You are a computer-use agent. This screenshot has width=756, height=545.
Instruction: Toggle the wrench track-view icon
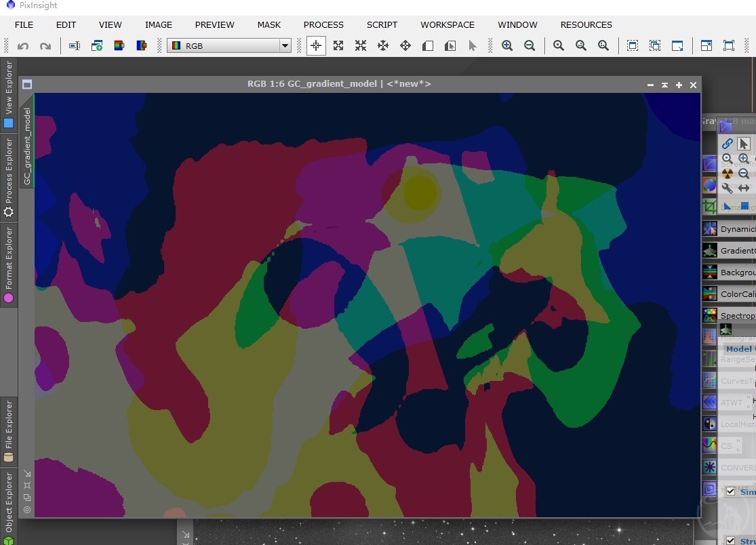tap(727, 188)
